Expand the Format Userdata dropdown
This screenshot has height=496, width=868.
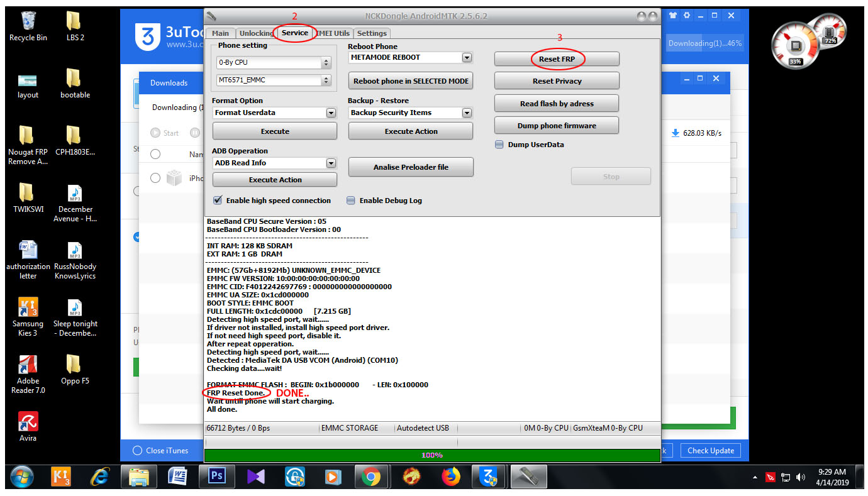[x=331, y=113]
